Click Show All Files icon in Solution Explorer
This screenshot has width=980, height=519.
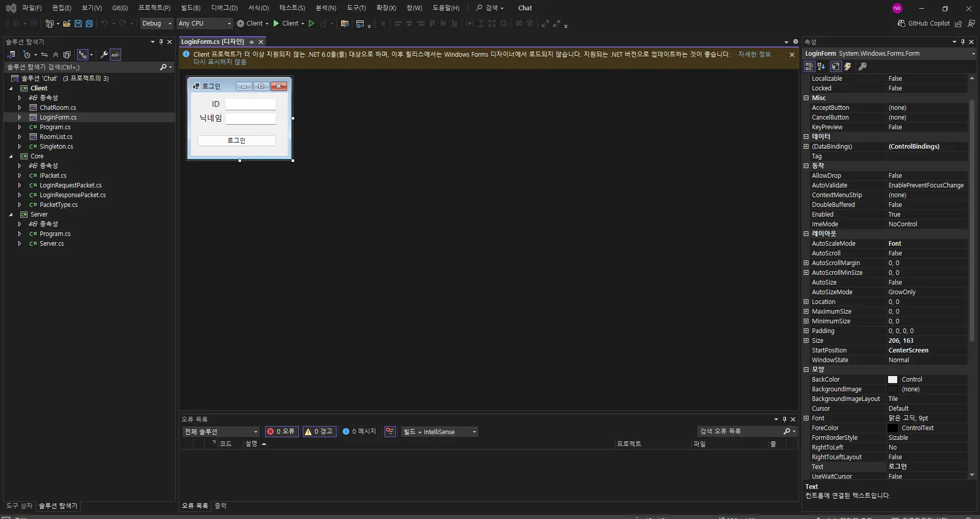coord(67,55)
